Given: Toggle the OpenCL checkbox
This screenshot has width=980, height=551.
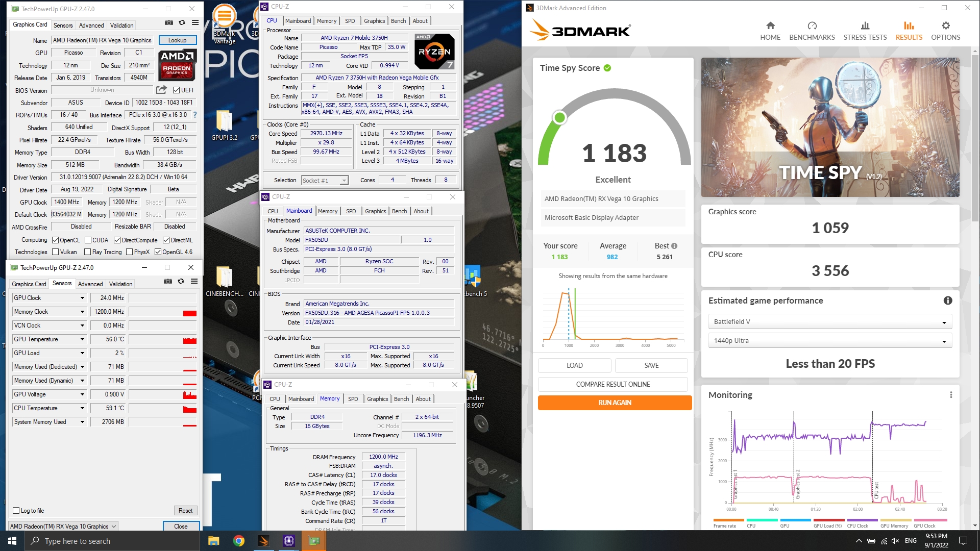Looking at the screenshot, I should click(56, 240).
